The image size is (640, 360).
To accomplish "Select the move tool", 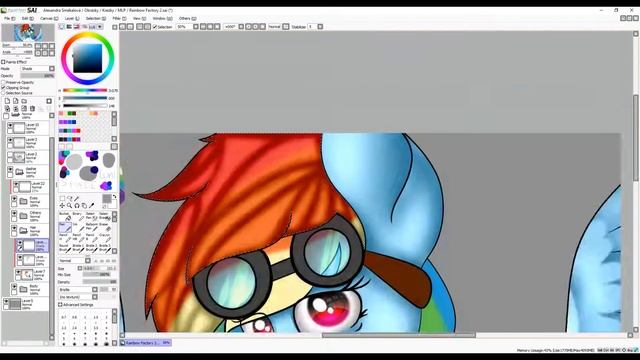I will pyautogui.click(x=62, y=206).
